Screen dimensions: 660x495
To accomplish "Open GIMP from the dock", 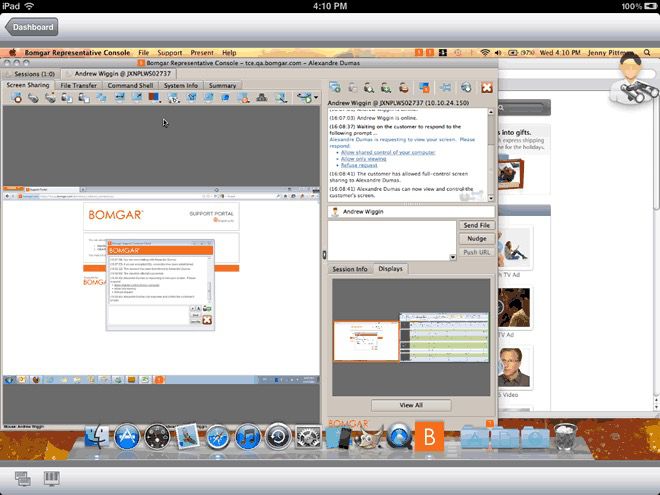I will coord(370,438).
